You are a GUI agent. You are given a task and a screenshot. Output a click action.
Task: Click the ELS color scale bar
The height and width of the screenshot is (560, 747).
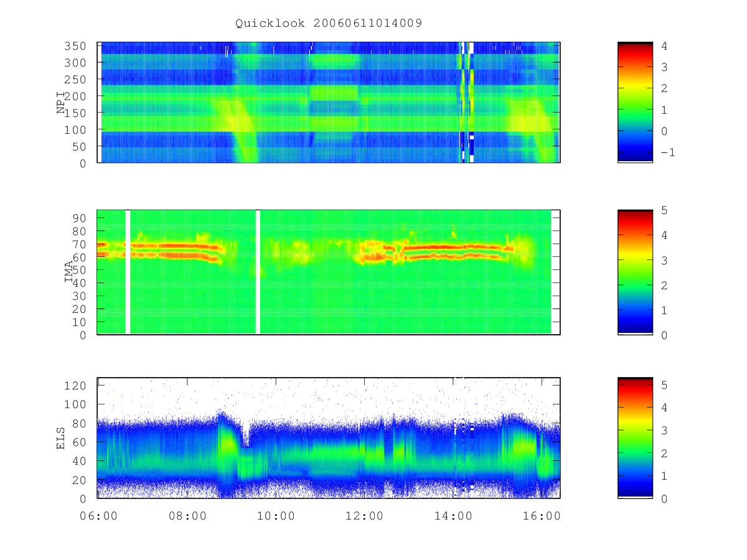[635, 438]
